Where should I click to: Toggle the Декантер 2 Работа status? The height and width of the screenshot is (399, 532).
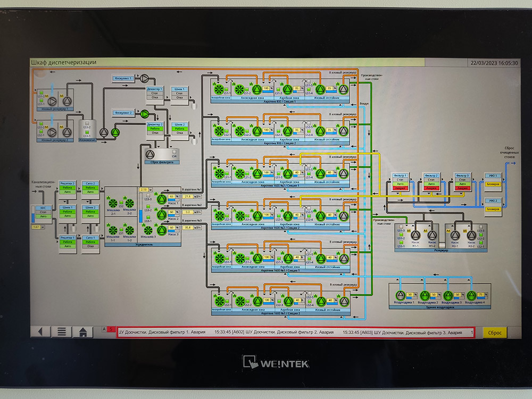[155, 128]
